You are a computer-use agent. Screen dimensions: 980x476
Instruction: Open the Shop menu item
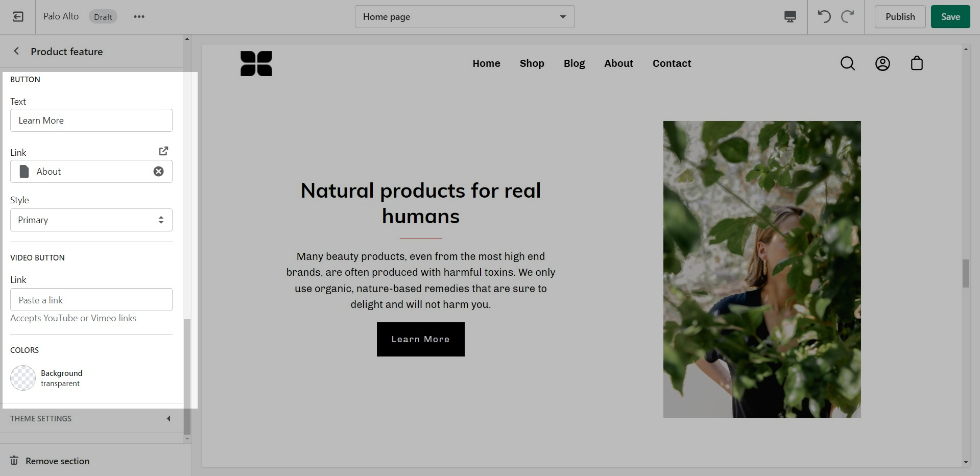532,63
